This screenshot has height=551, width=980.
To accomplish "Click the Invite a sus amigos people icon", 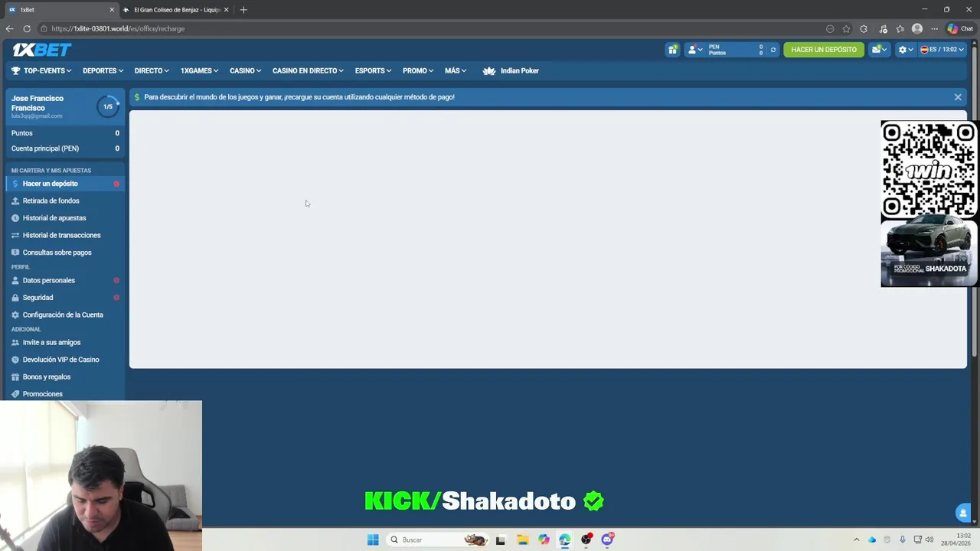I will pos(15,342).
